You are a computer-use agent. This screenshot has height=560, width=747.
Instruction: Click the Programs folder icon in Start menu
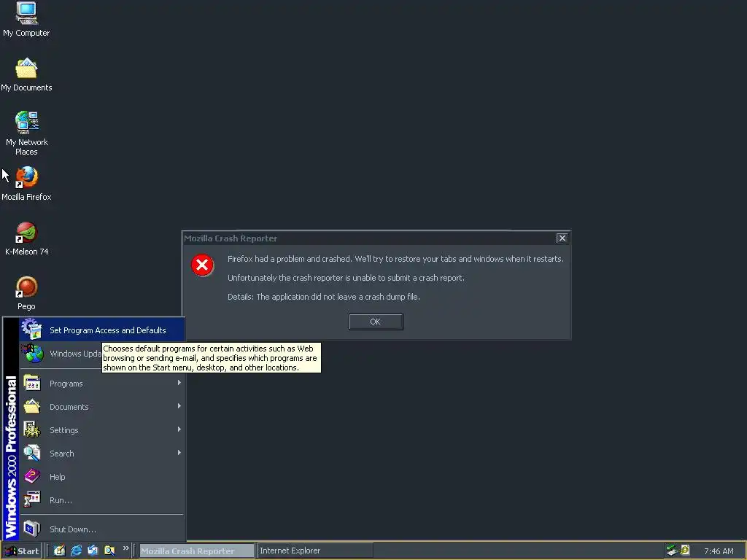tap(32, 383)
